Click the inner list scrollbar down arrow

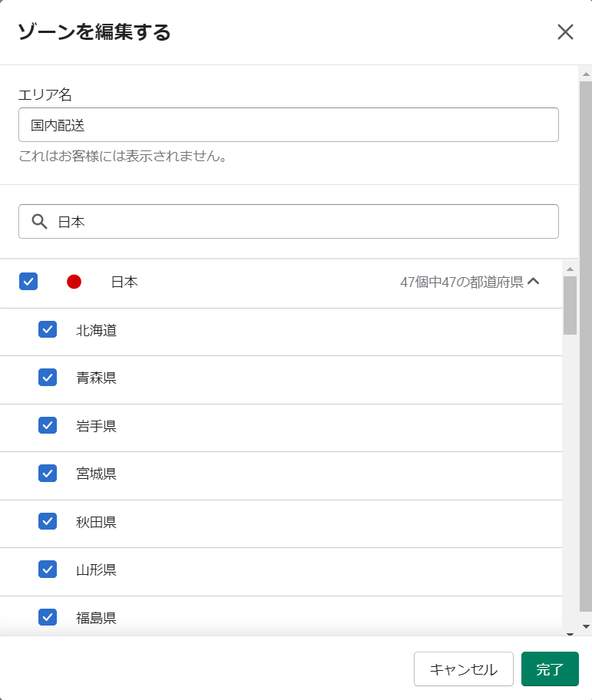pos(571,634)
